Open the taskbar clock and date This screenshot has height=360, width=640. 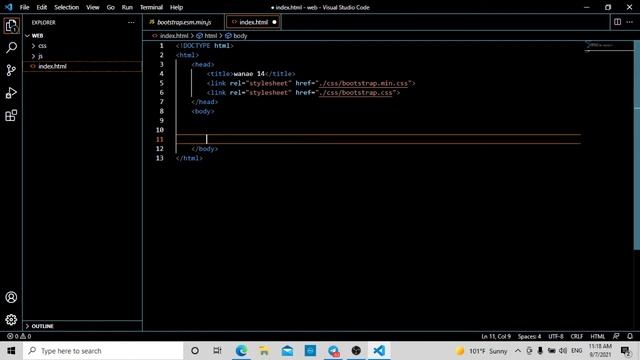click(600, 351)
